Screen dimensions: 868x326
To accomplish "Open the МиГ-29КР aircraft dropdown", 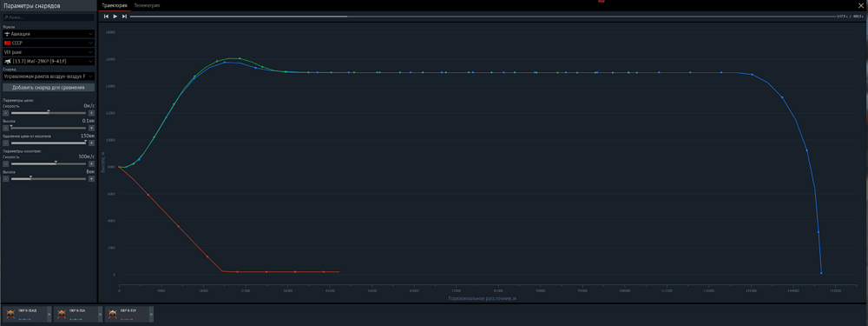I will [48, 61].
